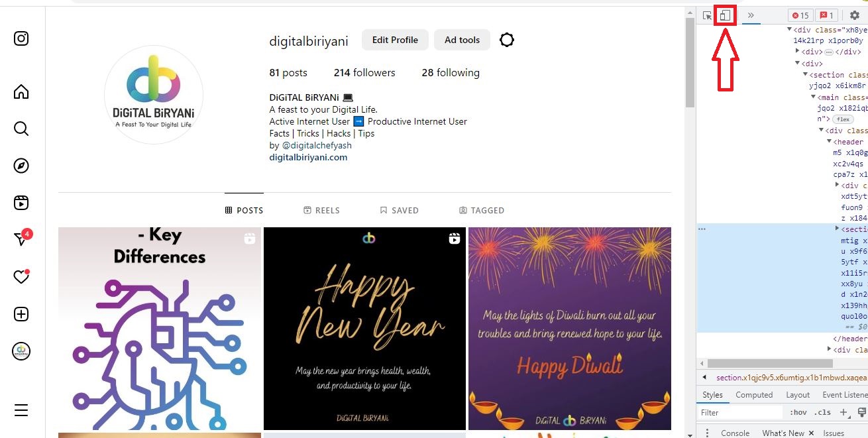Expand the header element in DOM tree
Image resolution: width=868 pixels, height=438 pixels.
click(829, 142)
